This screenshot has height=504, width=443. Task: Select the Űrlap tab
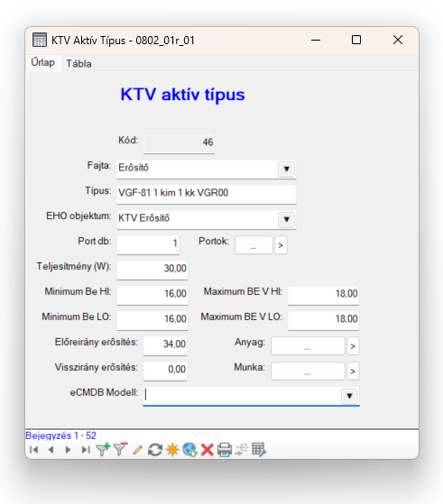point(42,62)
